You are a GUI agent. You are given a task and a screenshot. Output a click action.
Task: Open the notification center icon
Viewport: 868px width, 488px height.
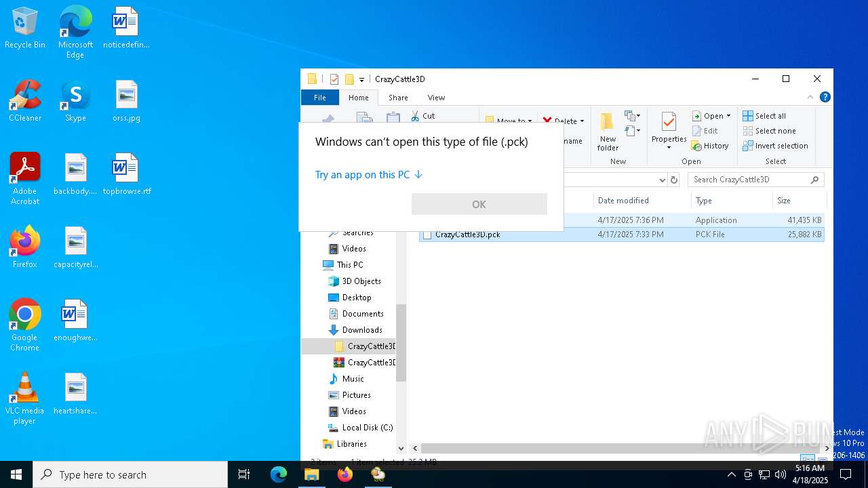coord(846,474)
